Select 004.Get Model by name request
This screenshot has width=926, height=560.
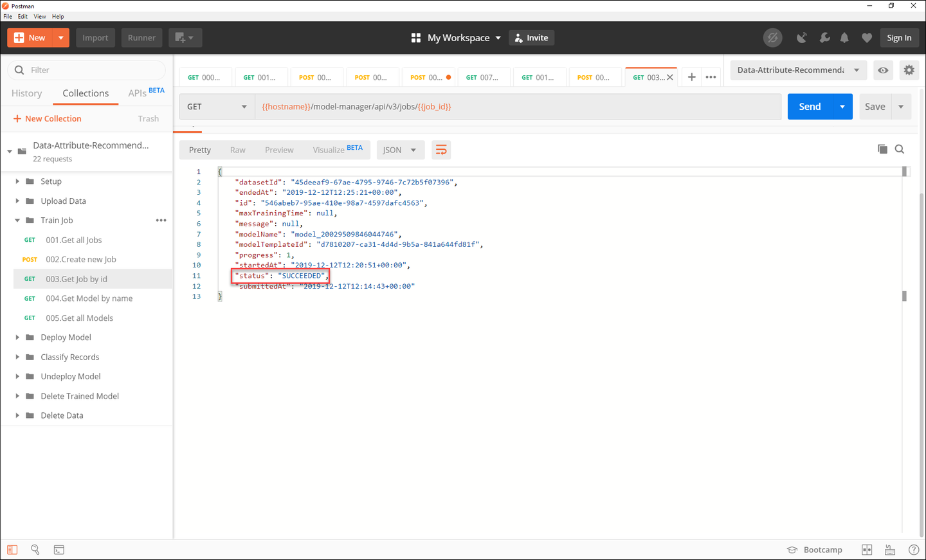pyautogui.click(x=93, y=298)
